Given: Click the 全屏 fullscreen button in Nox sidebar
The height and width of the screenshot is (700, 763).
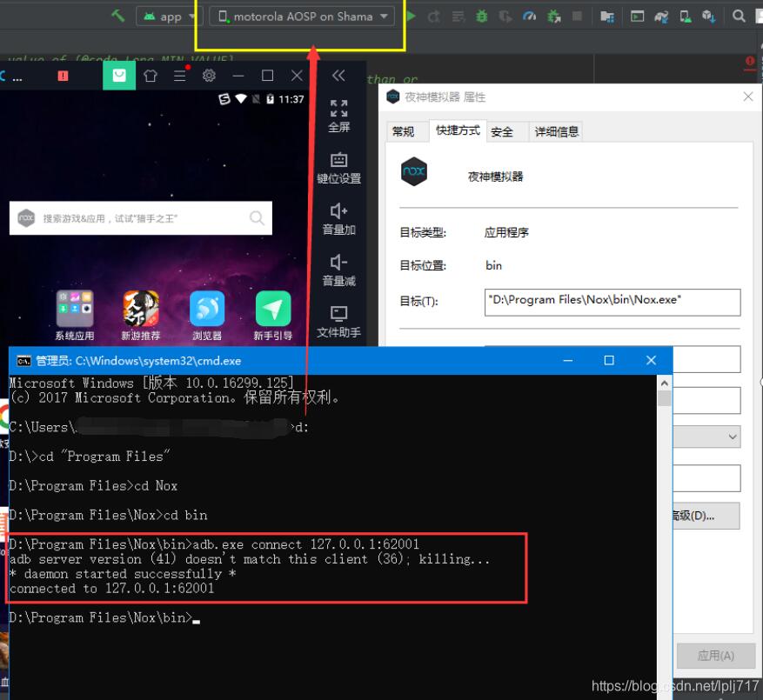Looking at the screenshot, I should tap(338, 117).
